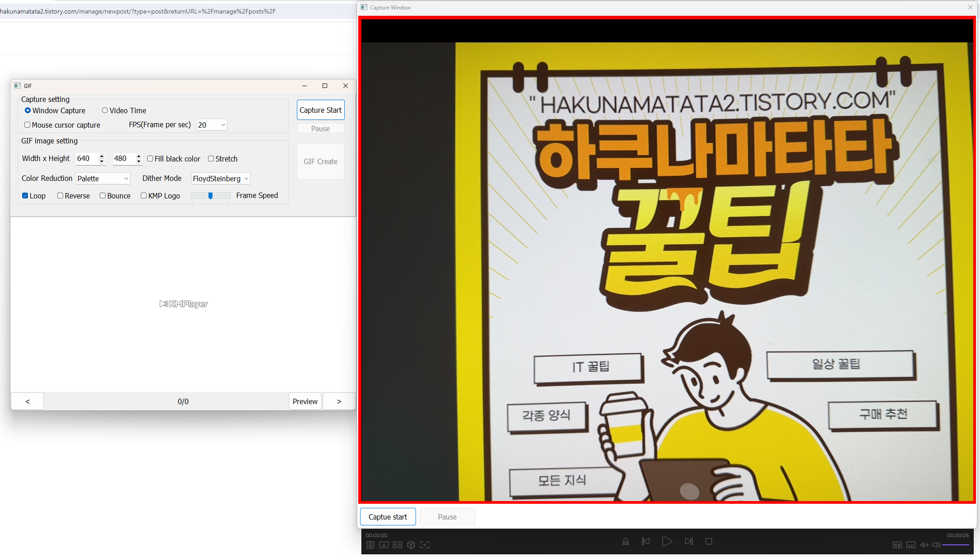This screenshot has height=557, width=980.
Task: Click the Capture Start button
Action: (320, 110)
